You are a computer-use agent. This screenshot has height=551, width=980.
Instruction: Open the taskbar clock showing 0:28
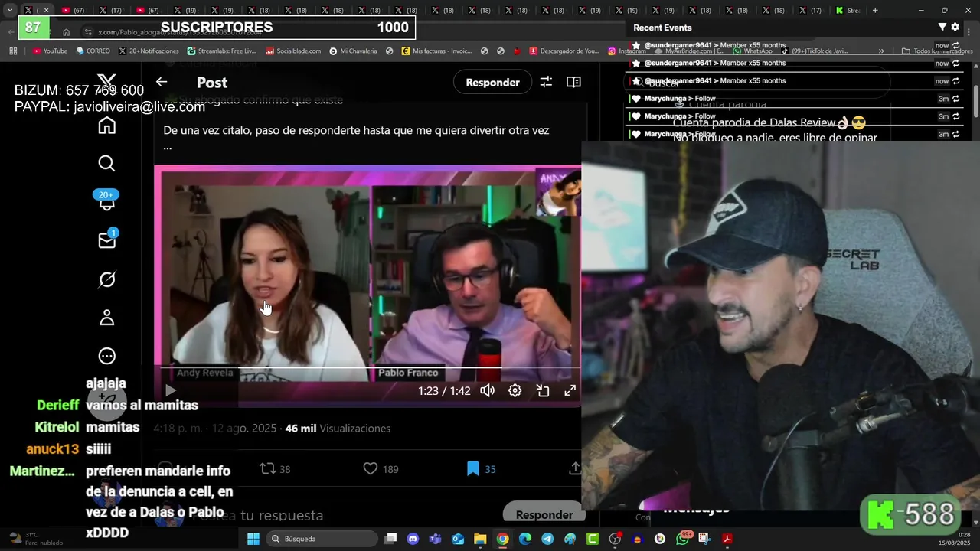(x=954, y=539)
